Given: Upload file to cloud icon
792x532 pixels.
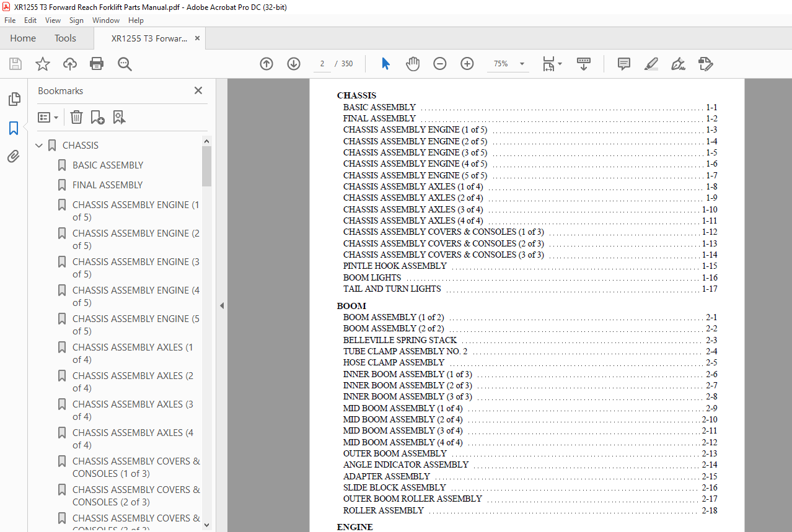Looking at the screenshot, I should 70,64.
